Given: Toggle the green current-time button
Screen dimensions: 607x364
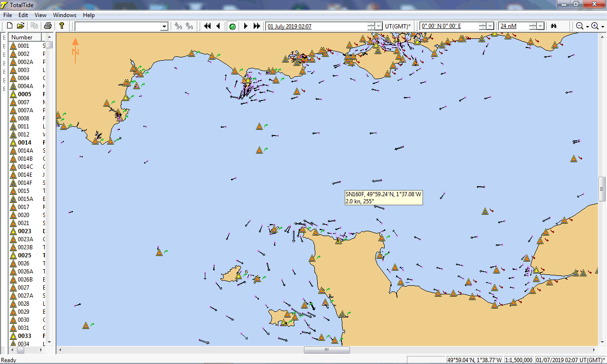Looking at the screenshot, I should pos(232,26).
